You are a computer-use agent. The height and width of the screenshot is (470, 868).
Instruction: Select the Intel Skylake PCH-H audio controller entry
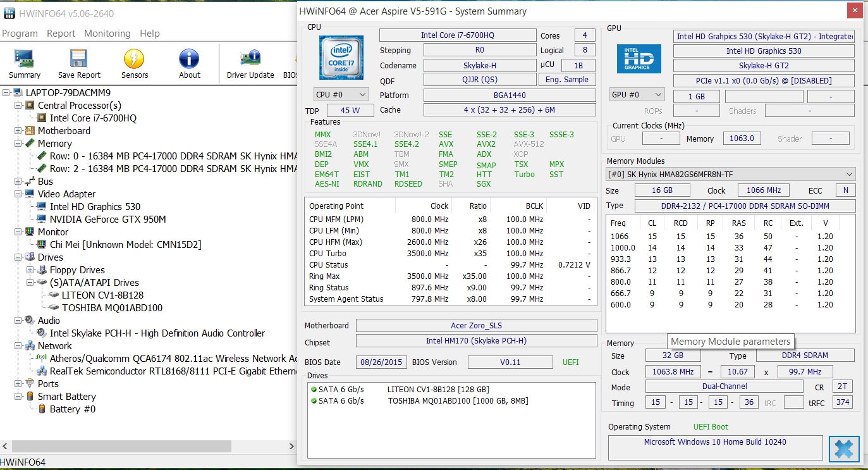[x=157, y=333]
